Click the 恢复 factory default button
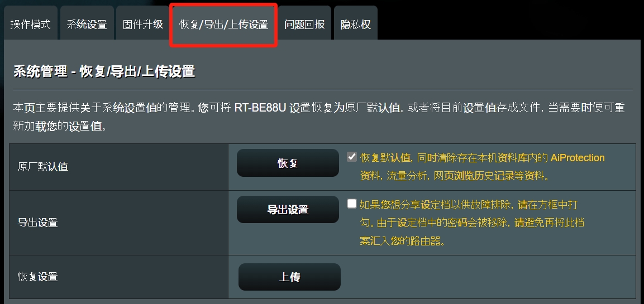Image resolution: width=644 pixels, height=304 pixels. tap(288, 163)
